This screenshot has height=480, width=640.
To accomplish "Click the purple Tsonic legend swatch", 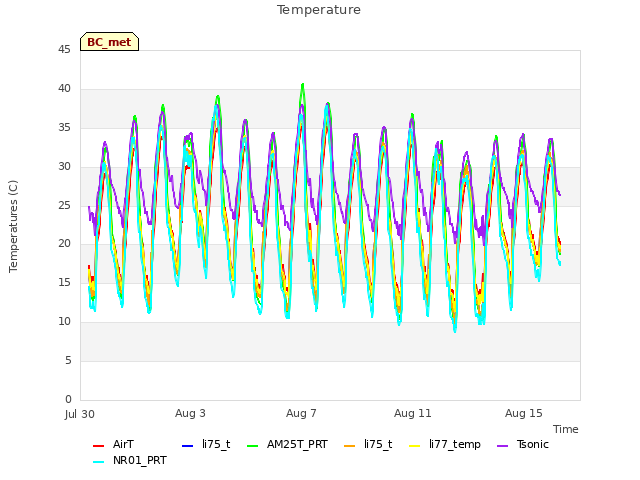I will 503,446.
